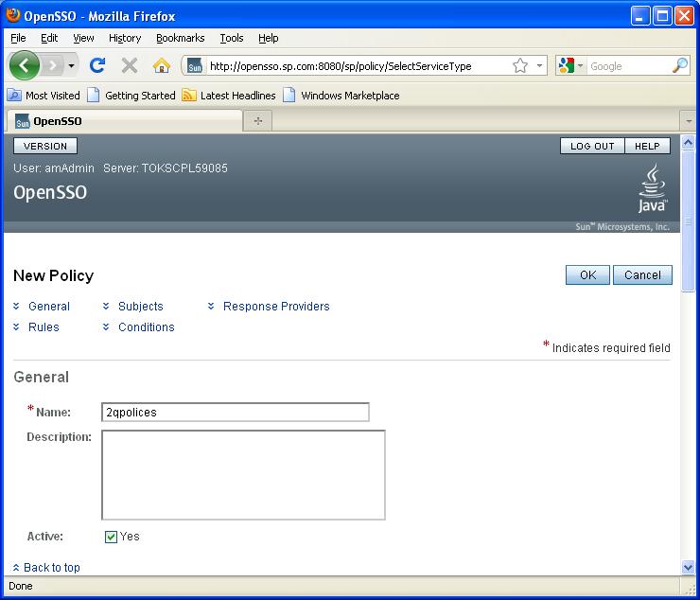The image size is (700, 600).
Task: Click the Sun site icon in address bar
Action: pos(195,66)
